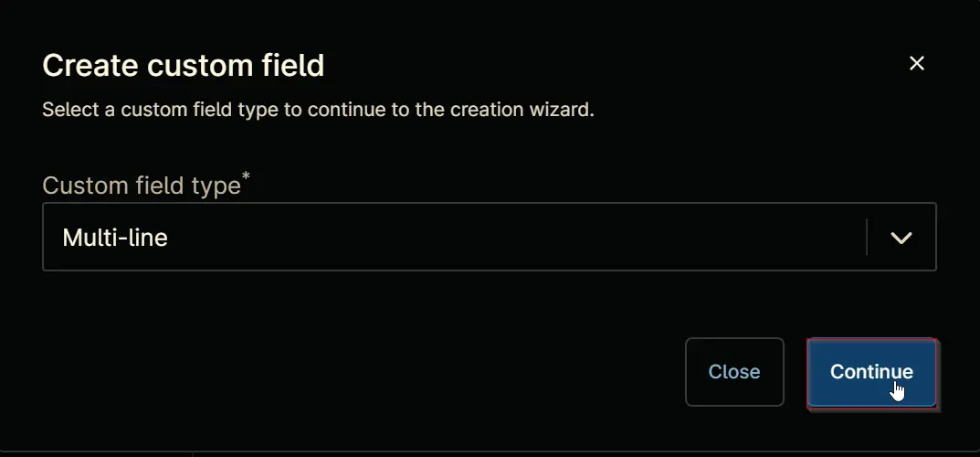Click the Continue button
Image resolution: width=980 pixels, height=457 pixels.
pyautogui.click(x=871, y=372)
